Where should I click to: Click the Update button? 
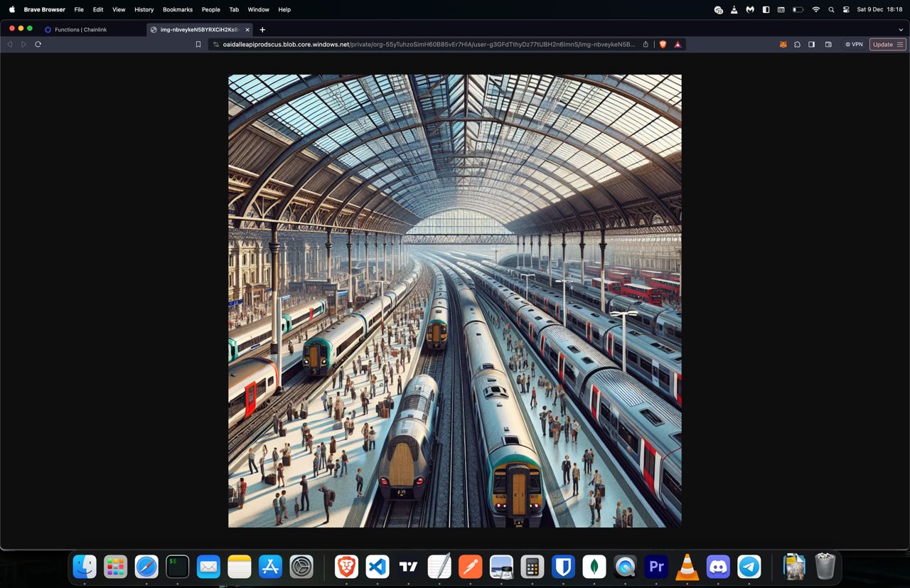[x=888, y=44]
